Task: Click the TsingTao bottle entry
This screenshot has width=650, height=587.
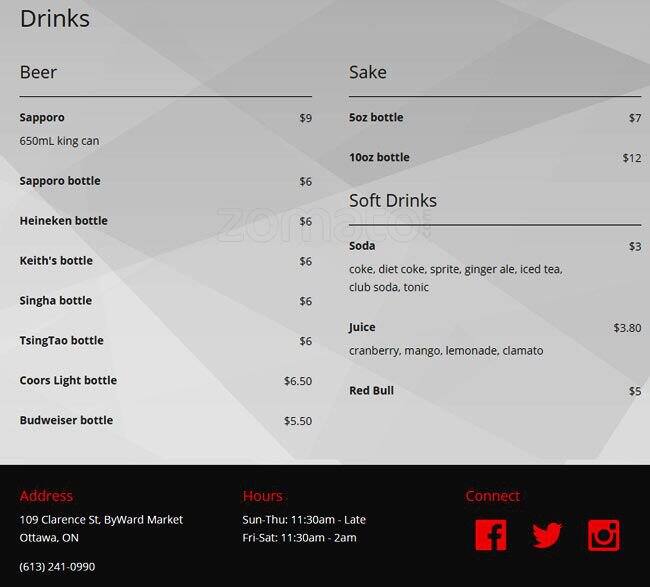Action: click(x=61, y=341)
